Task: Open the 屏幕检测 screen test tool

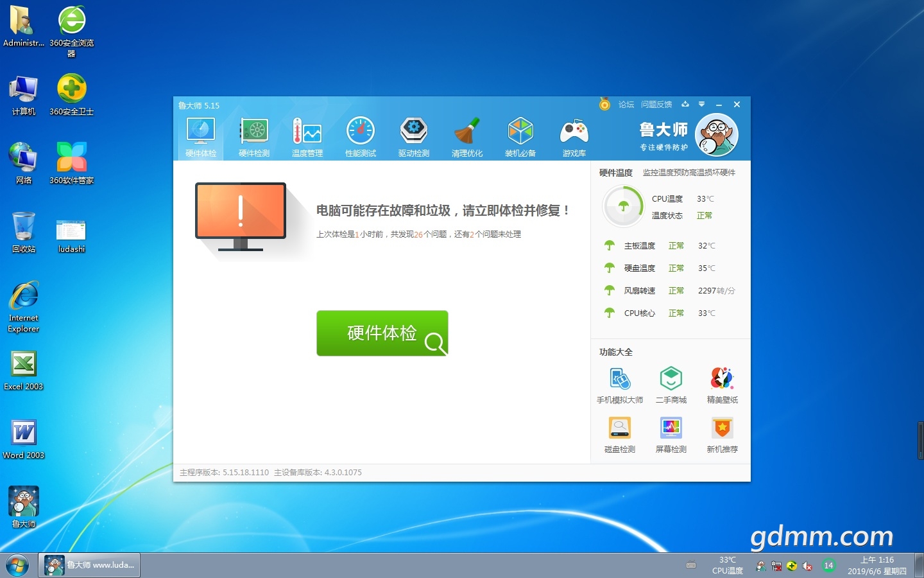Action: 671,434
